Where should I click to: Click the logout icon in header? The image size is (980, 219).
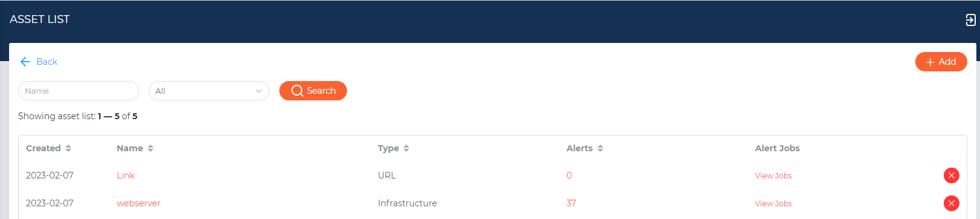coord(970,20)
